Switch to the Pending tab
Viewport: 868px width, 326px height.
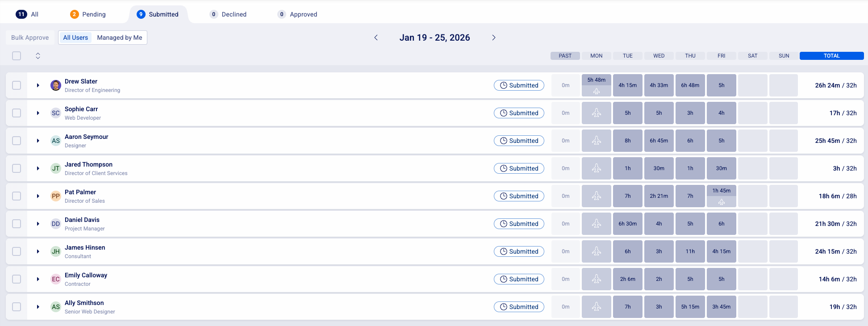(88, 14)
